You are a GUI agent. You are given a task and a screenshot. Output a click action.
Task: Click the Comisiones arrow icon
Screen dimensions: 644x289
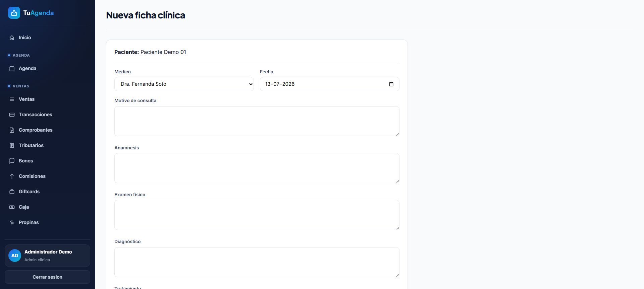[x=12, y=176]
